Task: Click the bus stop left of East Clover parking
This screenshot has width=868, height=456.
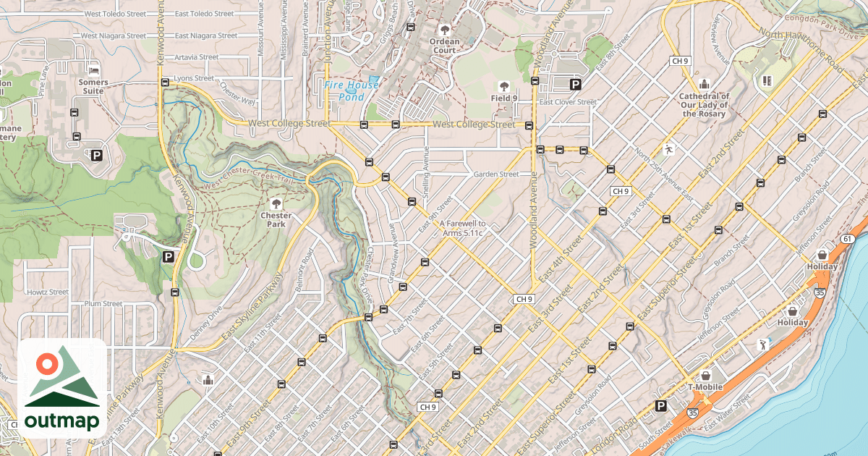Action: [535, 81]
